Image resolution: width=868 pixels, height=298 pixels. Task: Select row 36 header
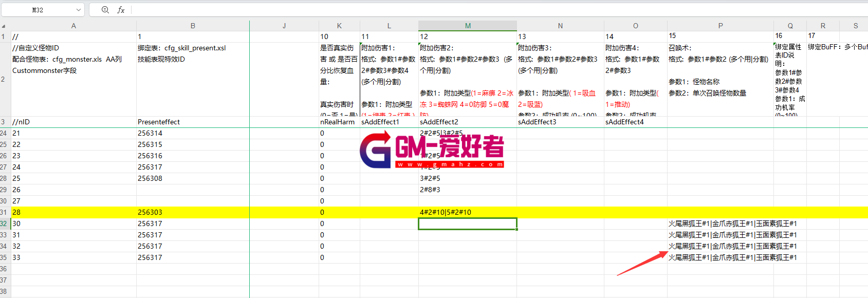click(x=5, y=269)
